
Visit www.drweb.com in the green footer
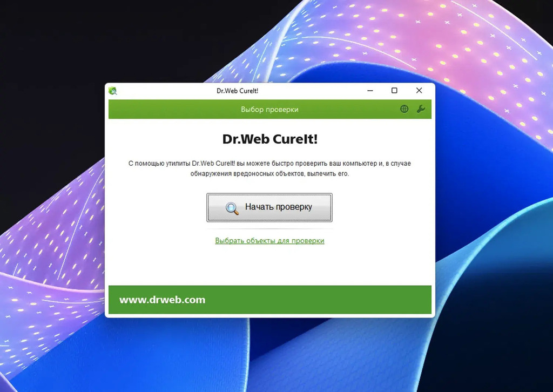coord(162,300)
